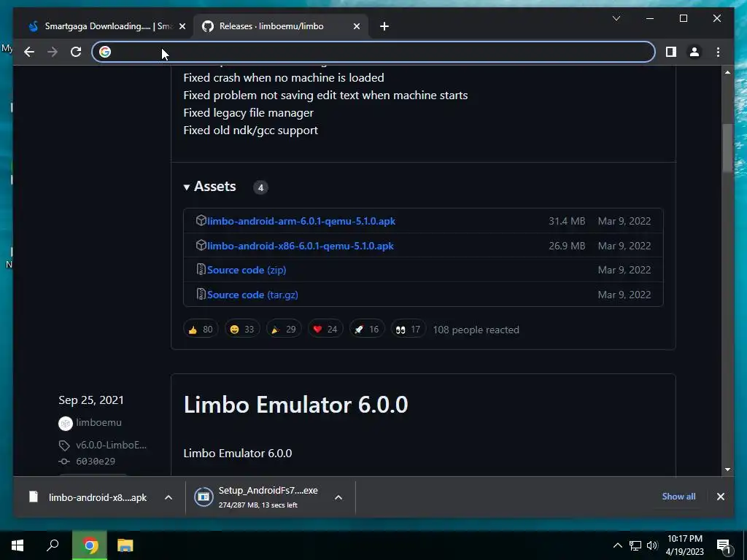Show all downloads
The width and height of the screenshot is (747, 560).
678,496
